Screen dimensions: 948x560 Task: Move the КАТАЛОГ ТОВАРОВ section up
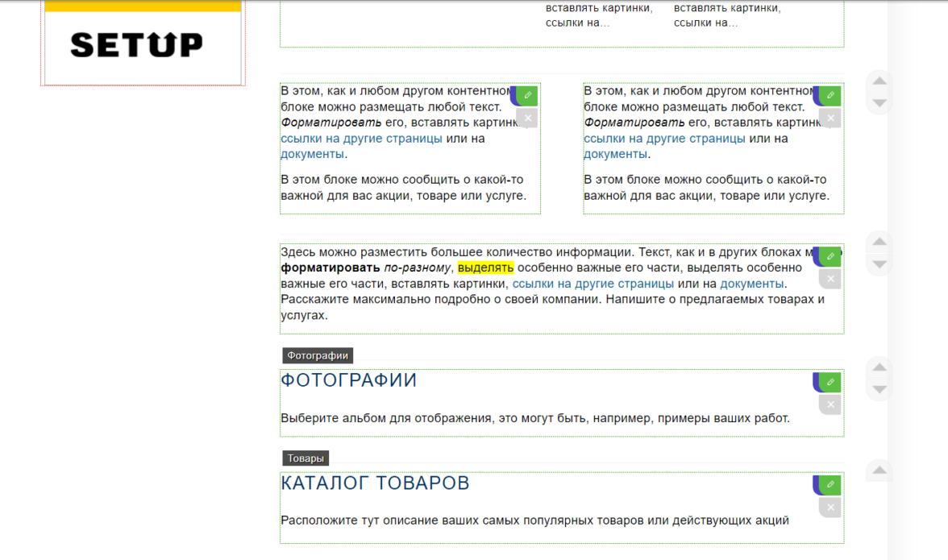tap(879, 471)
